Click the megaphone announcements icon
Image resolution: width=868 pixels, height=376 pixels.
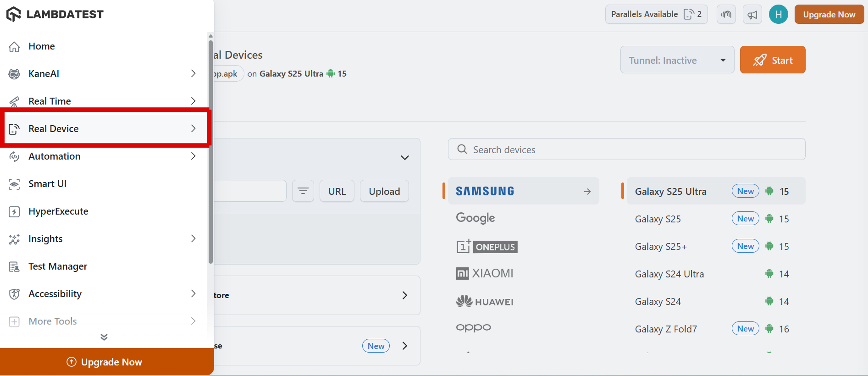coord(752,15)
